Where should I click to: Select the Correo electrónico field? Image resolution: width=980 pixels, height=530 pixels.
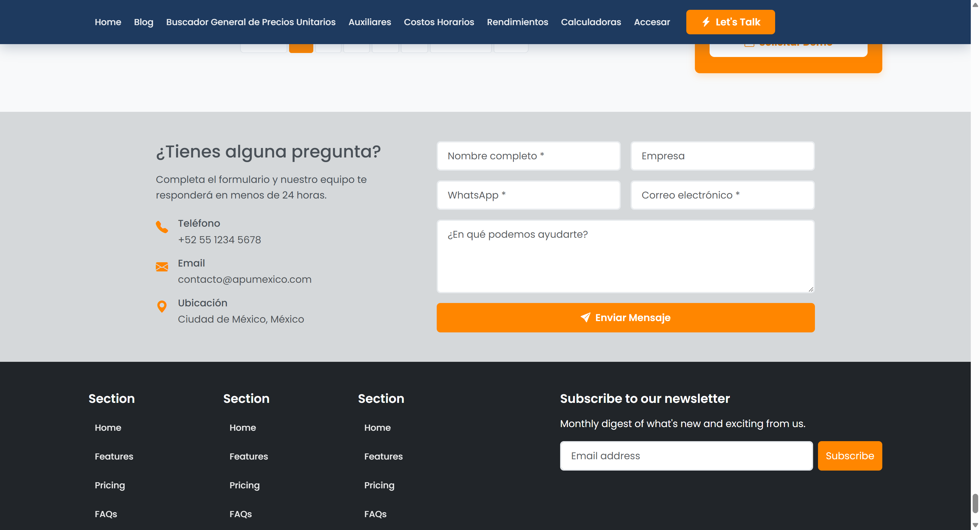pyautogui.click(x=722, y=195)
